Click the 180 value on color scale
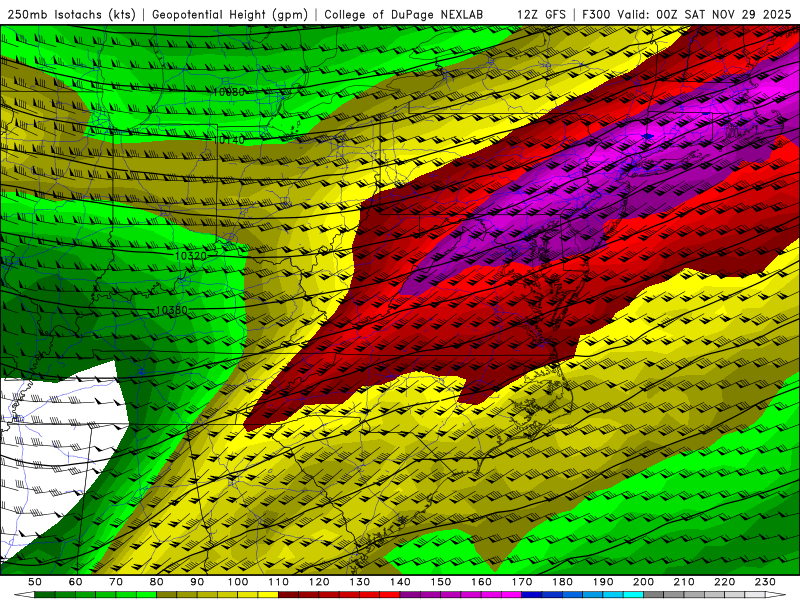The image size is (800, 600). [562, 582]
